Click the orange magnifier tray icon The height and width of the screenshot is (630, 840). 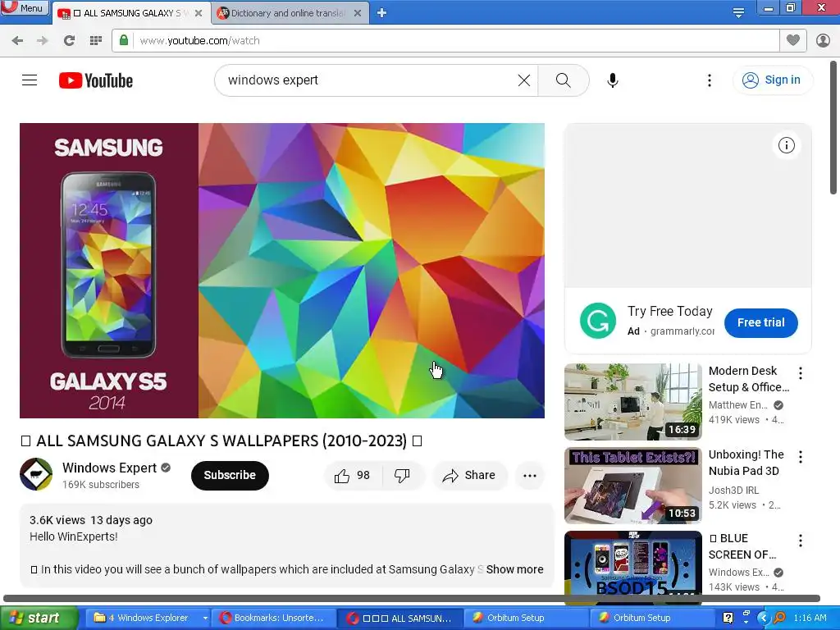[x=779, y=618]
